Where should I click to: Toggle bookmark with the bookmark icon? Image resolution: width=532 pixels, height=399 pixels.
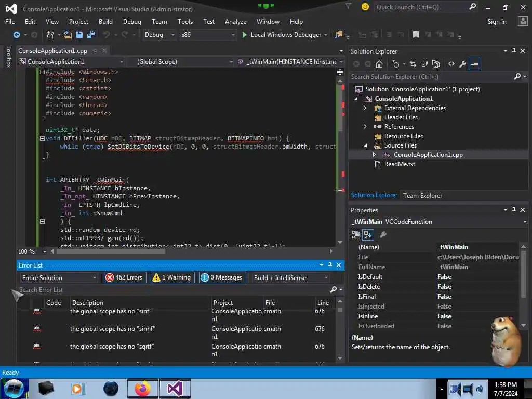tap(416, 35)
